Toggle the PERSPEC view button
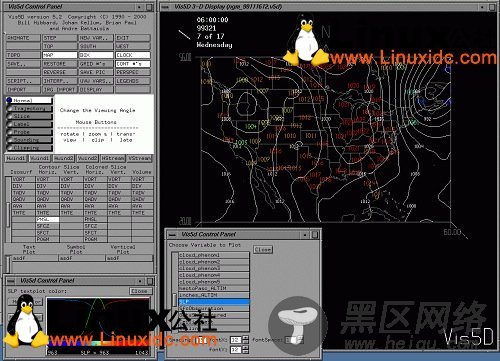This screenshot has height=361, width=500. (133, 72)
